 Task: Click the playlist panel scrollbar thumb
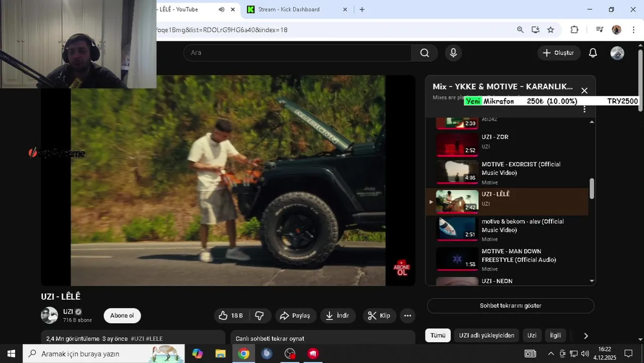pyautogui.click(x=592, y=189)
